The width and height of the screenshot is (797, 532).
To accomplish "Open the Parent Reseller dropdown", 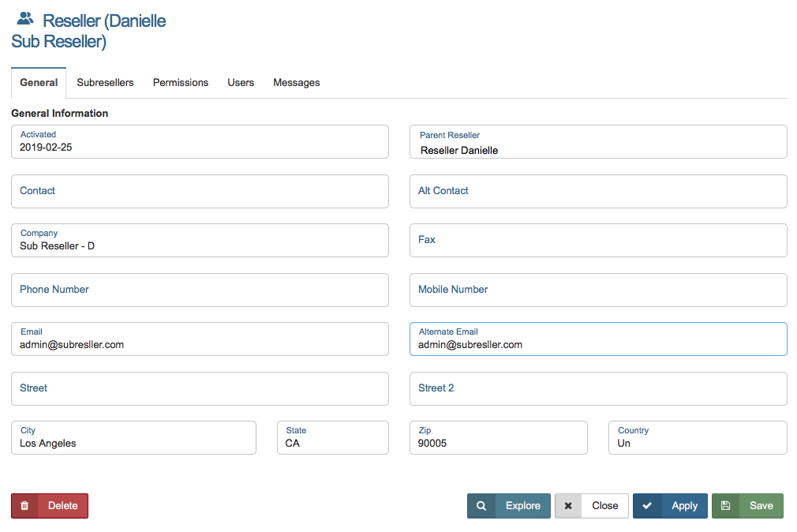I will click(598, 142).
